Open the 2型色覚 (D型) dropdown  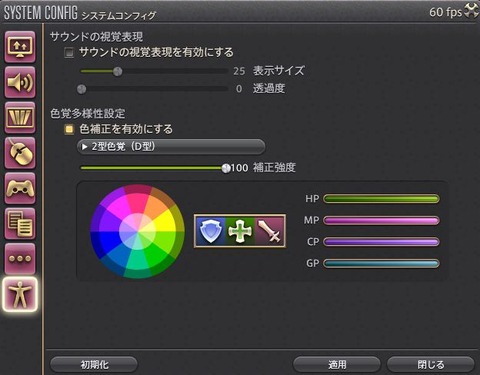pyautogui.click(x=171, y=147)
